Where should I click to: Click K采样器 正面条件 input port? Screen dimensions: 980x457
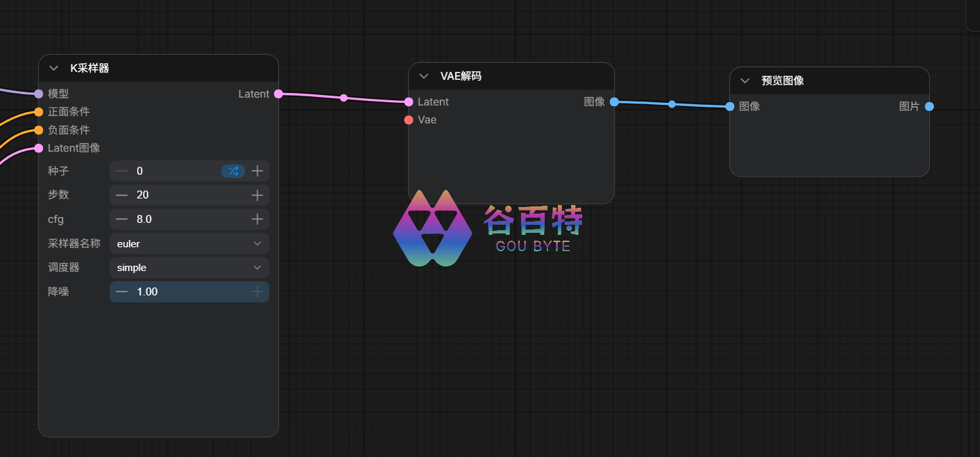tap(38, 111)
